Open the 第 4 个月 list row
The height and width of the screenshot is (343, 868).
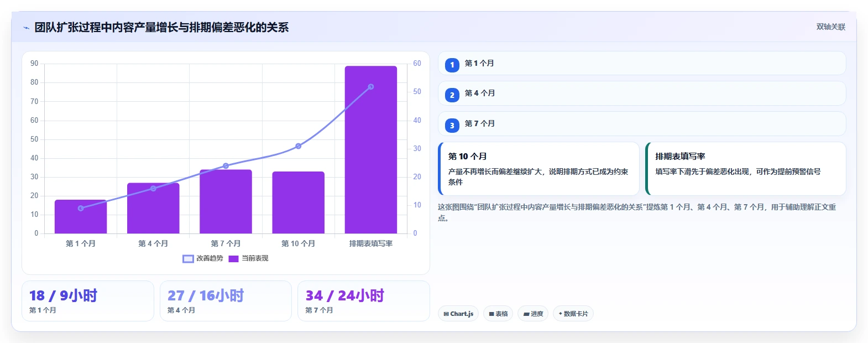[x=642, y=93]
